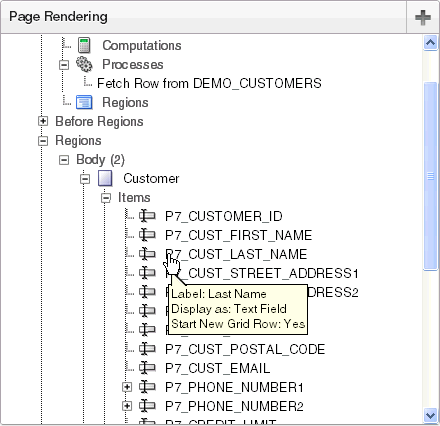Collapse the Body (2) node
The image size is (440, 426).
(64, 160)
